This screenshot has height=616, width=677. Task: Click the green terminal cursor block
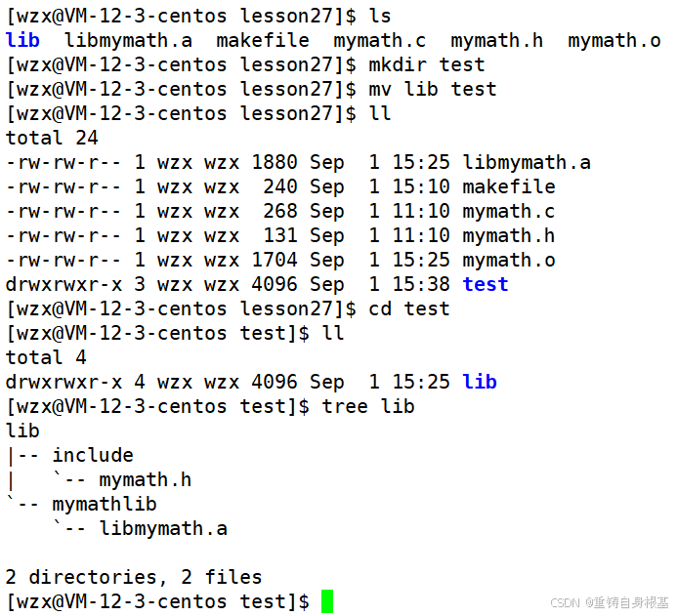click(327, 601)
